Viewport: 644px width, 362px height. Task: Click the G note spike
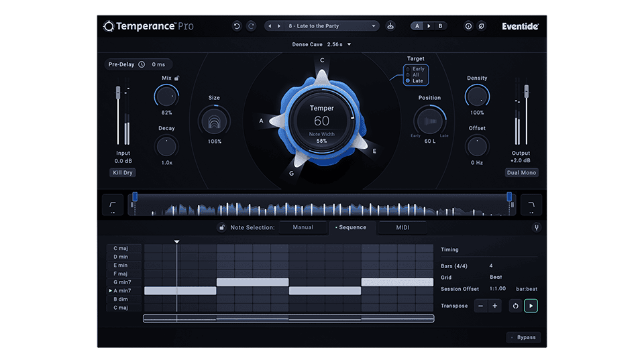[301, 160]
